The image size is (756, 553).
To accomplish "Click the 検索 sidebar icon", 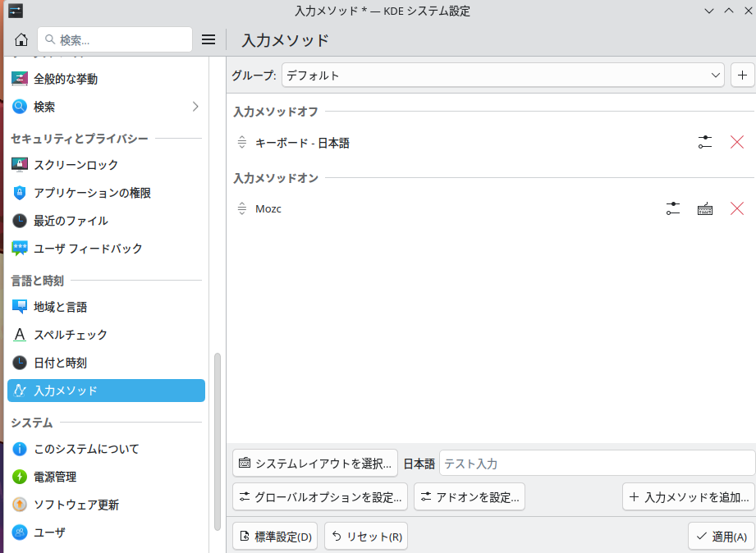I will [19, 107].
